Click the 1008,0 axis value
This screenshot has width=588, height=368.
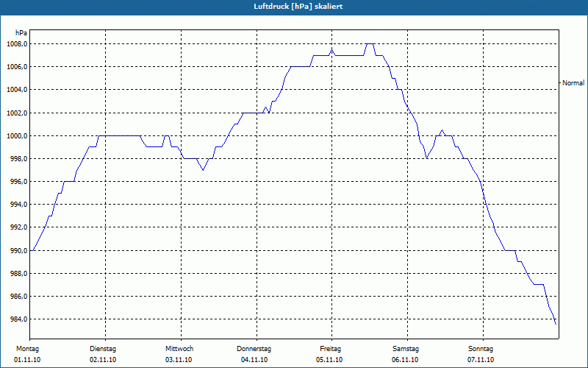click(x=17, y=44)
